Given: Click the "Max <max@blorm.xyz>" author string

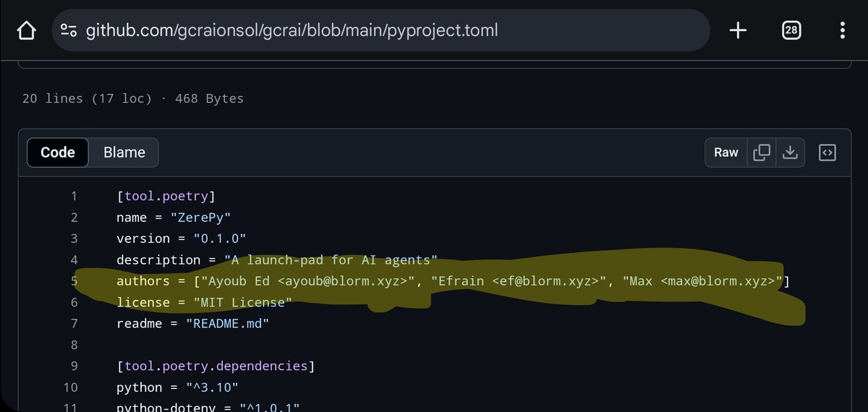Looking at the screenshot, I should click(x=705, y=281).
